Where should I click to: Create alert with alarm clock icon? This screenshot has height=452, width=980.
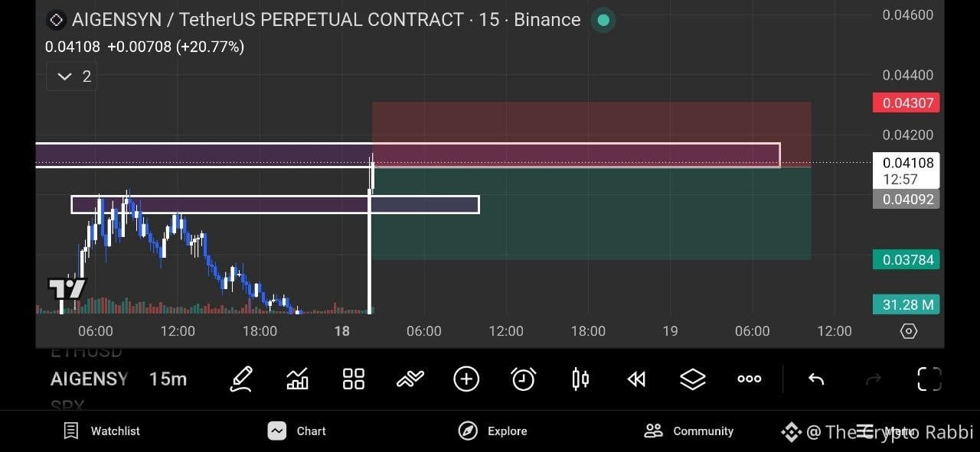tap(524, 379)
